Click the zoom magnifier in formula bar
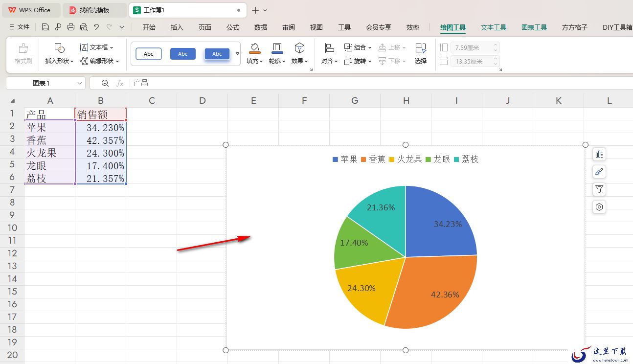 point(105,83)
